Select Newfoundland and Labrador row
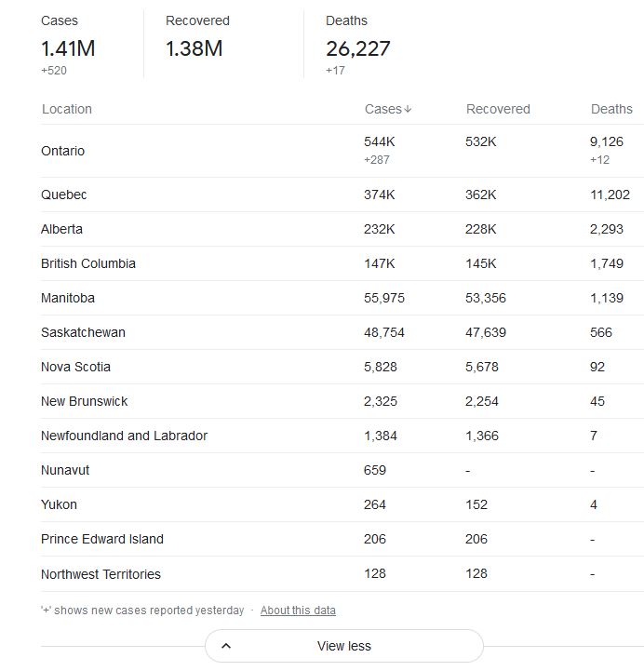 pyautogui.click(x=342, y=436)
